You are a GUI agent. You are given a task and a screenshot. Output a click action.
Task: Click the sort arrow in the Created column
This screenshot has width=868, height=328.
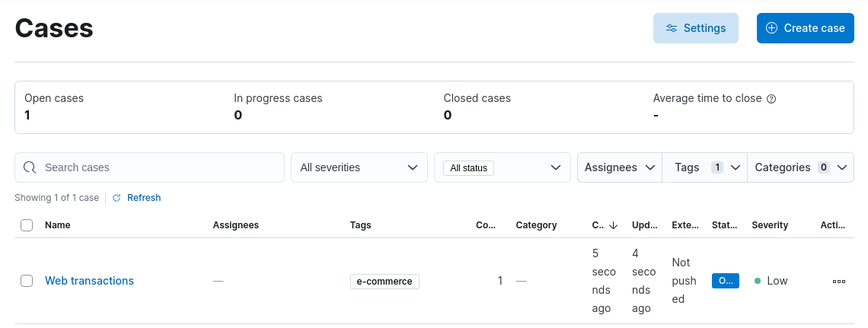[613, 225]
